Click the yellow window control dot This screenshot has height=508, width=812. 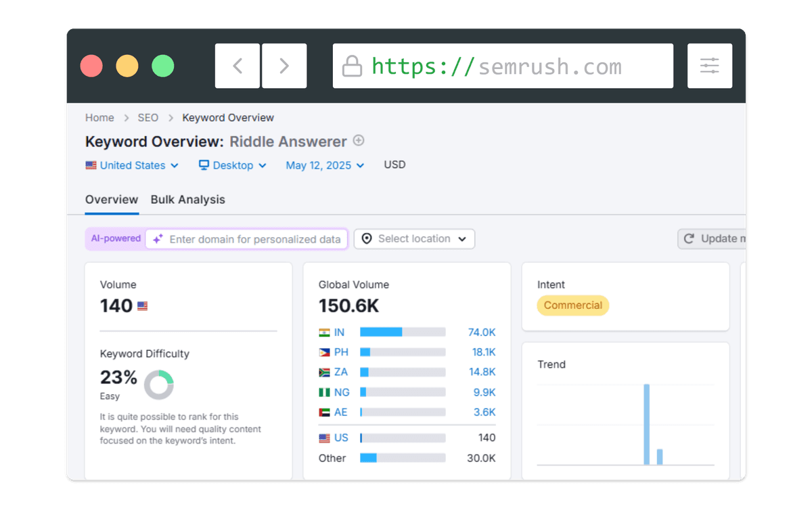coord(127,66)
